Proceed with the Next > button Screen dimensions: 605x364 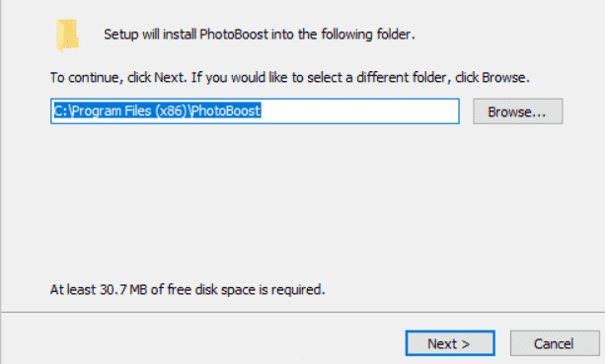(450, 343)
